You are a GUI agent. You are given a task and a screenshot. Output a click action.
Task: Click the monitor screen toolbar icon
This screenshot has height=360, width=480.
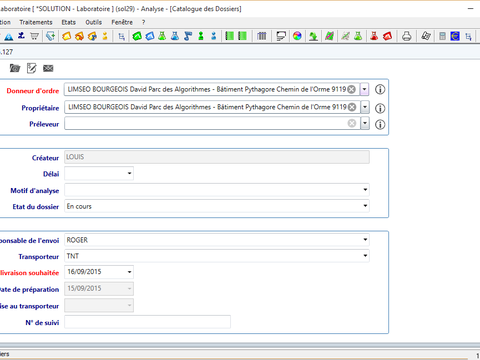[281, 36]
